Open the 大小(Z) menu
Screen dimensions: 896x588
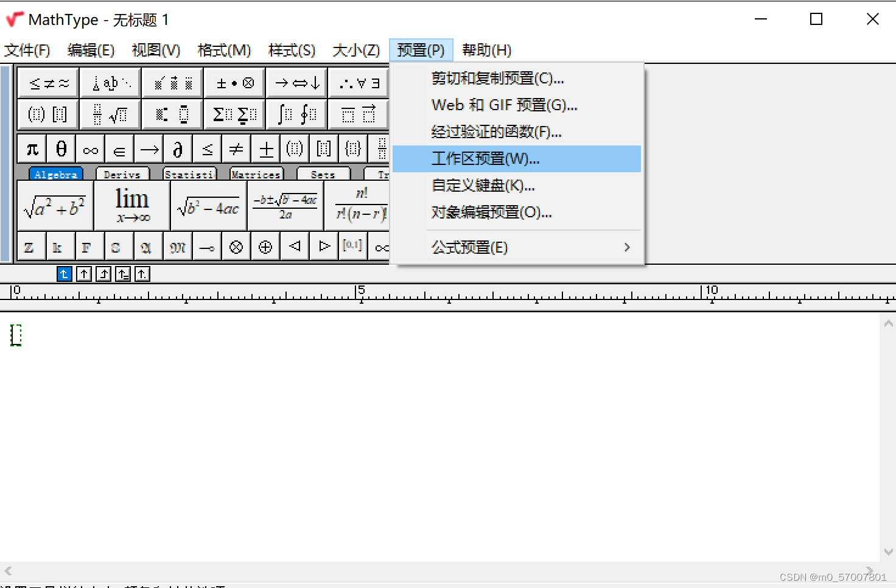coord(357,50)
